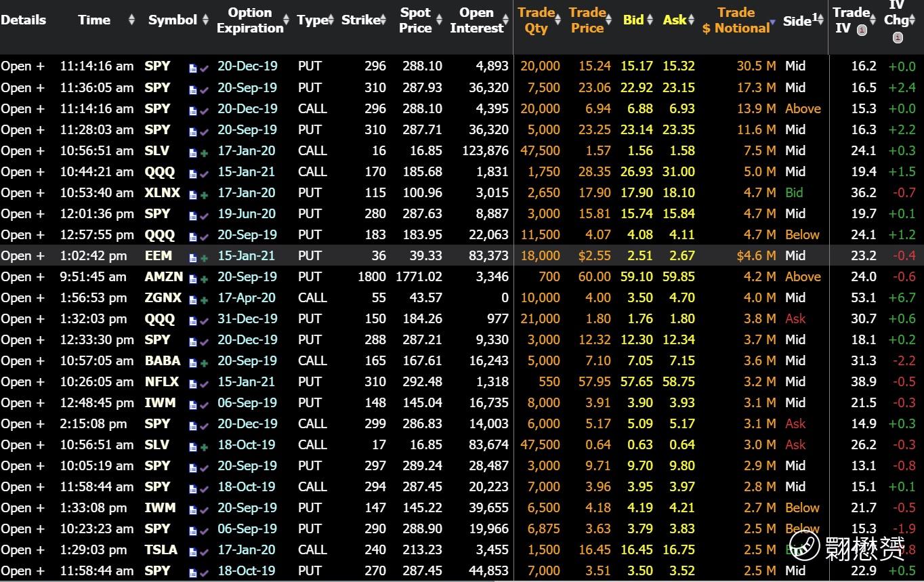924x582 pixels.
Task: Click the document icon in the AMZN row
Action: tap(193, 278)
